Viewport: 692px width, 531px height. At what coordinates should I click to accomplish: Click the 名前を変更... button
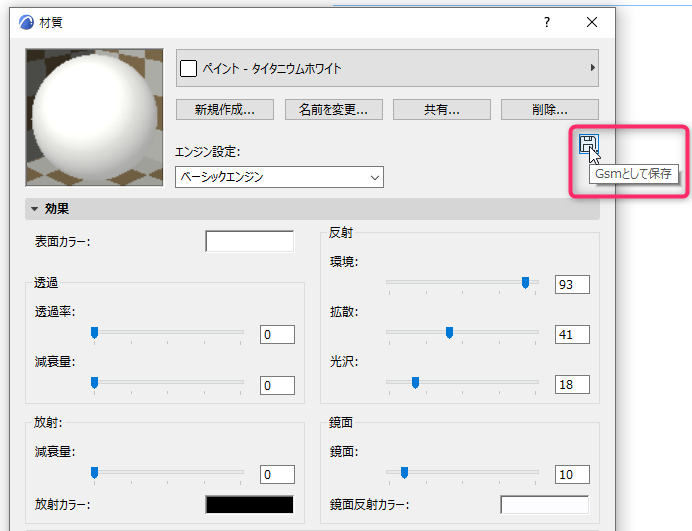(x=334, y=109)
